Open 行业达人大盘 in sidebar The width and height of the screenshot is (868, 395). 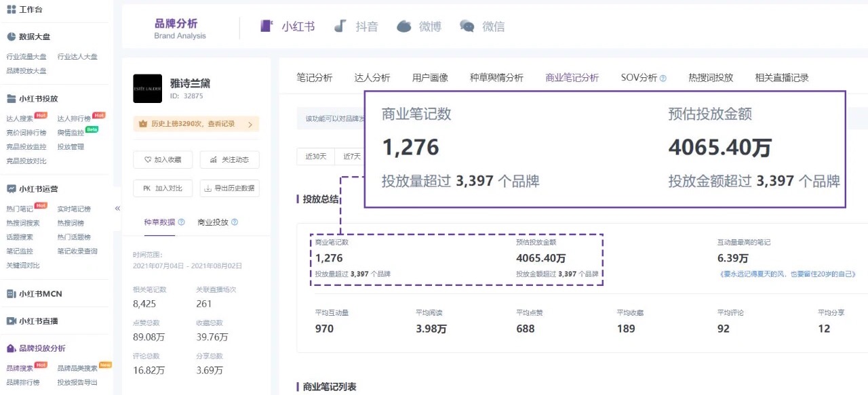(x=77, y=57)
